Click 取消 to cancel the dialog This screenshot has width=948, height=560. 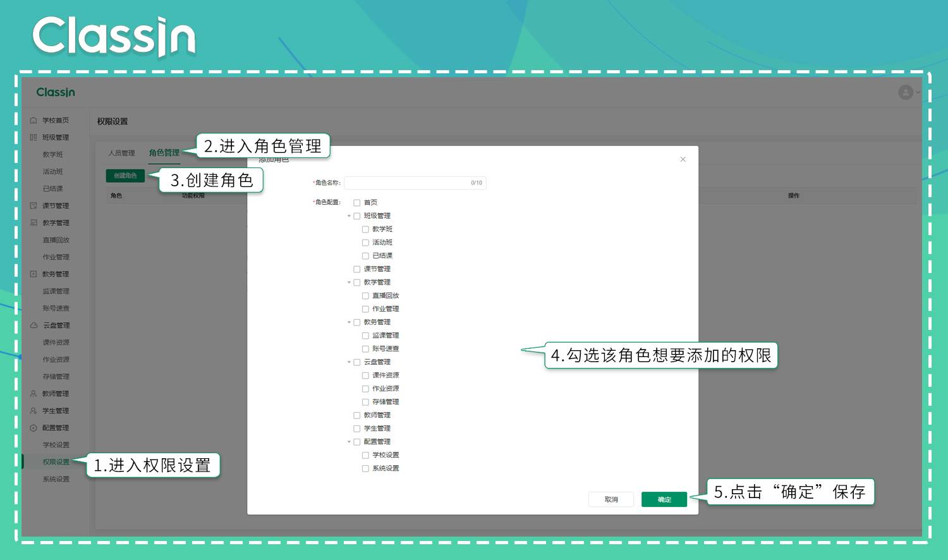[x=611, y=499]
